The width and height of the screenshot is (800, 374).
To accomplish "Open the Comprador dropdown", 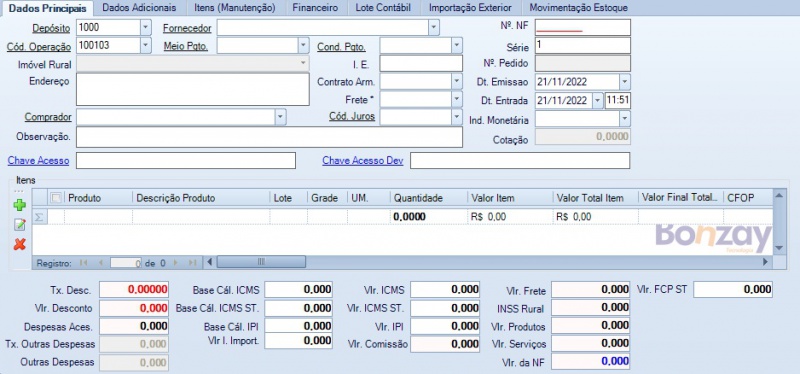I will (x=281, y=117).
